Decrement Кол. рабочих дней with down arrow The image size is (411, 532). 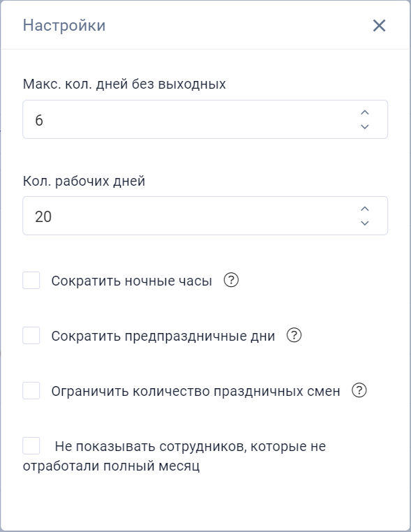364,223
